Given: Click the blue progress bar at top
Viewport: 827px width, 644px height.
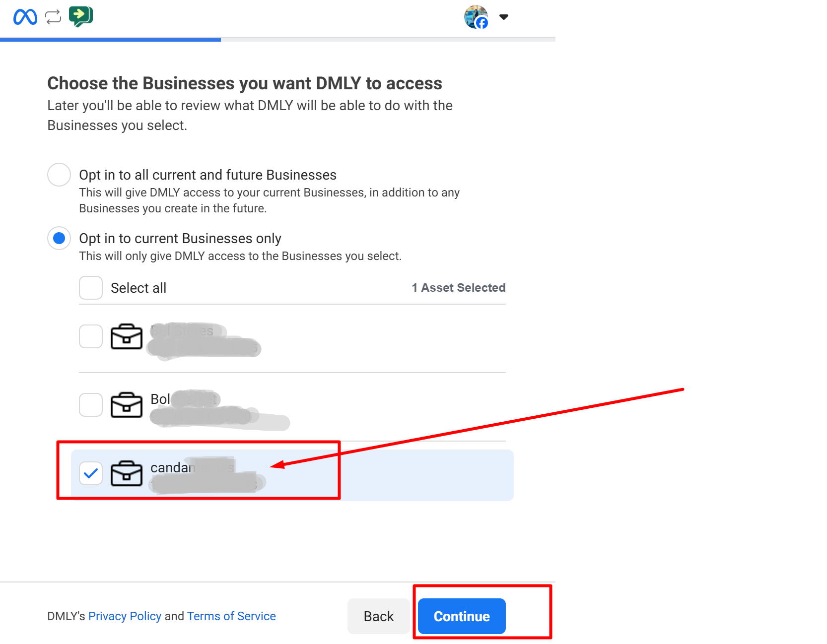Looking at the screenshot, I should 110,39.
